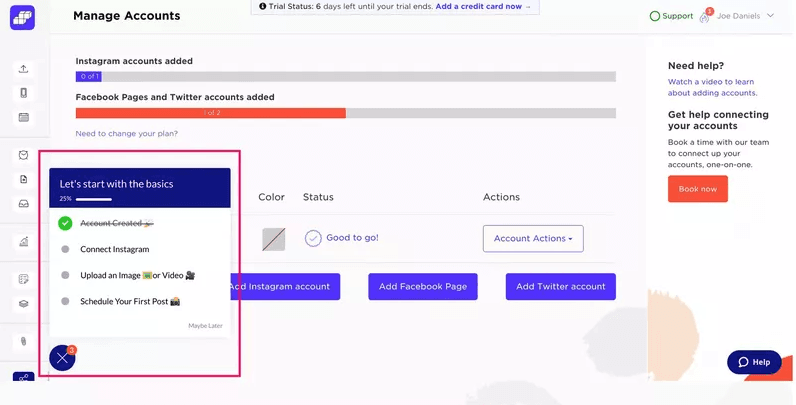This screenshot has width=796, height=405.
Task: Select the Schedule Your First Post step
Action: pyautogui.click(x=130, y=301)
